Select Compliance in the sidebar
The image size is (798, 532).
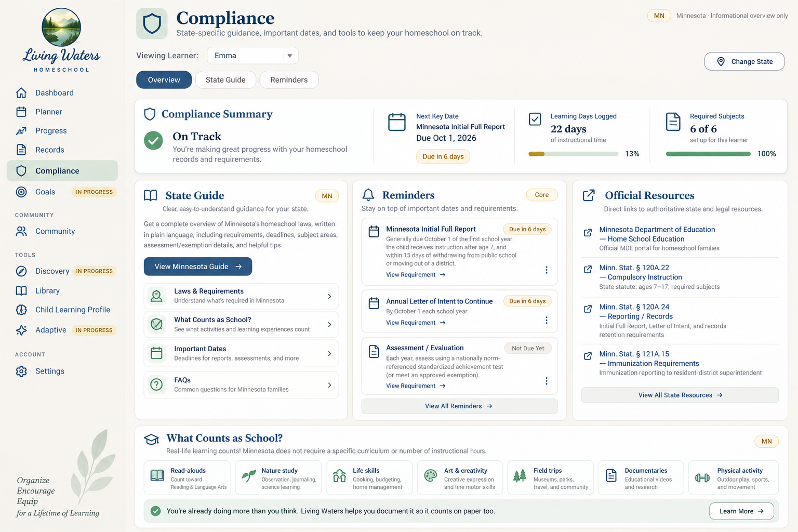click(x=62, y=171)
